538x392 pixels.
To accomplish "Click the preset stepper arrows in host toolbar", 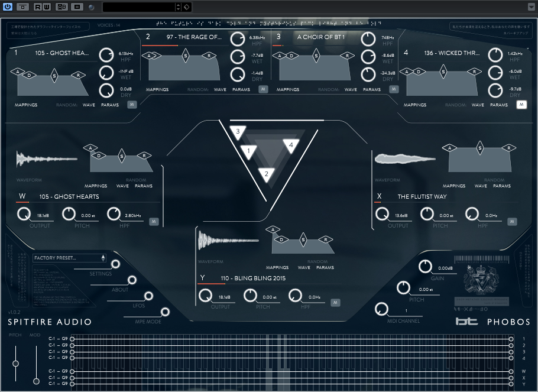I will [178, 7].
